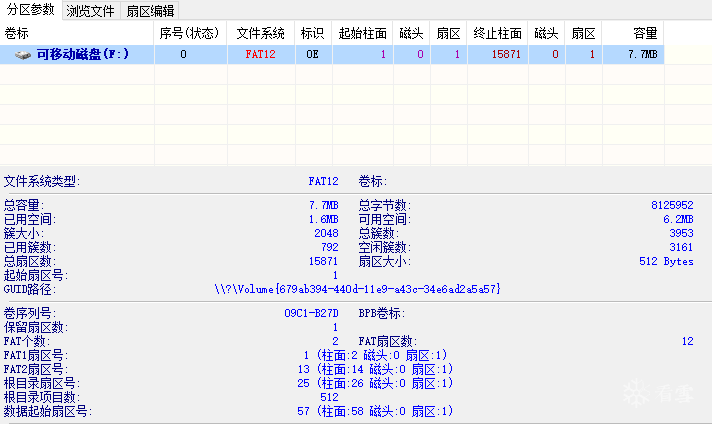Viewport: 712px width, 424px height.
Task: Click the root directory entries value 512
Action: click(329, 397)
